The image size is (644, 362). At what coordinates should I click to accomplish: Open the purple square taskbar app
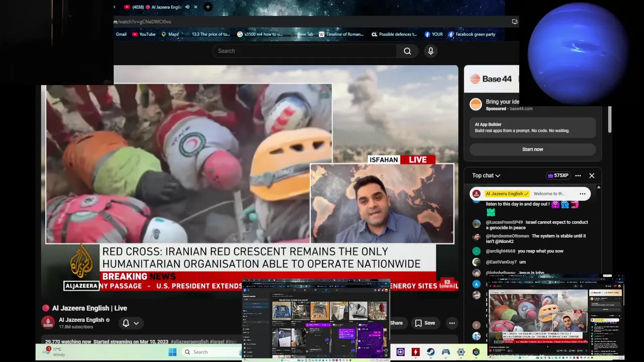400,352
